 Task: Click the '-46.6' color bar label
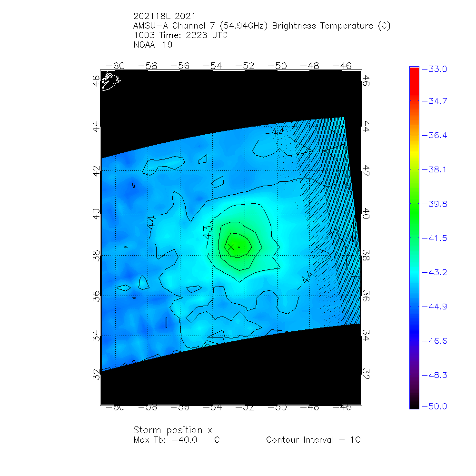click(435, 341)
